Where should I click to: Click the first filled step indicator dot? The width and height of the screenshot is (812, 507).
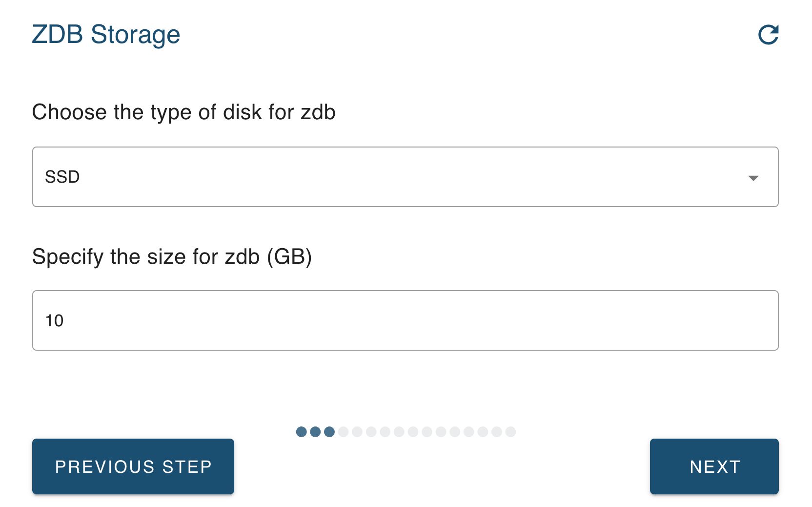point(301,432)
